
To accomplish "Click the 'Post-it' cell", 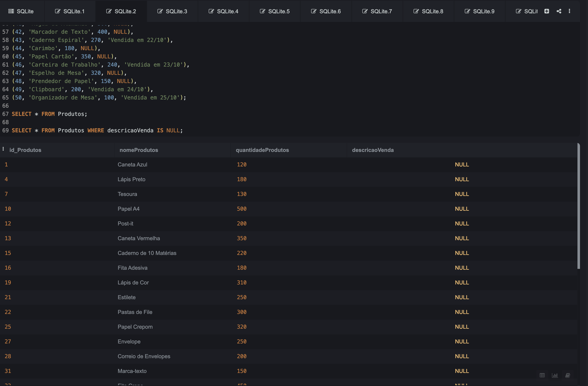I will pos(125,224).
